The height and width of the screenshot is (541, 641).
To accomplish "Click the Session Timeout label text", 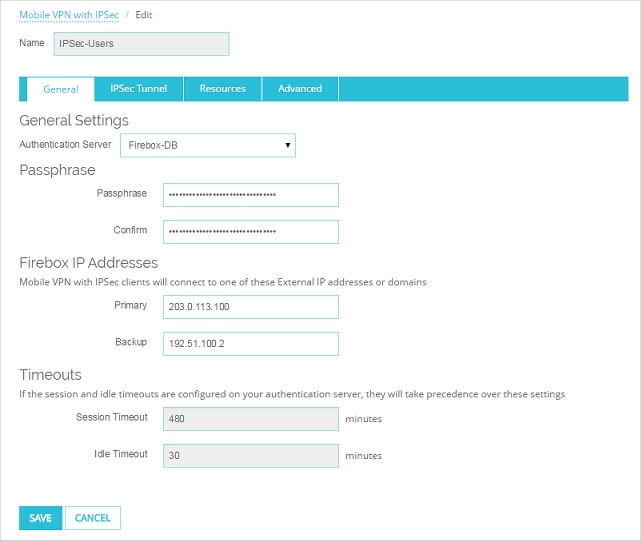I will [x=112, y=418].
